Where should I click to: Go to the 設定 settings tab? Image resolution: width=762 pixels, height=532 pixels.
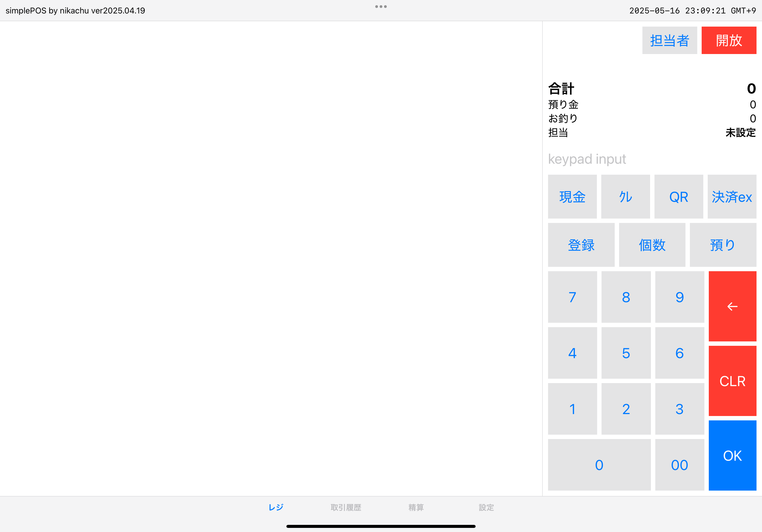[486, 507]
